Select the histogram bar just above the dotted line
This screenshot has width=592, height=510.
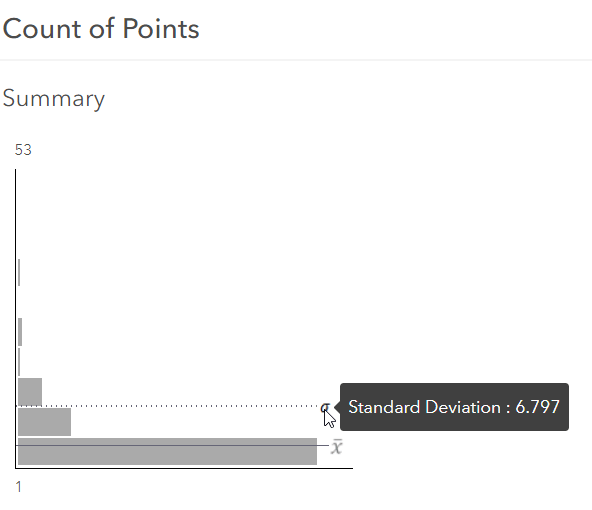[x=30, y=392]
